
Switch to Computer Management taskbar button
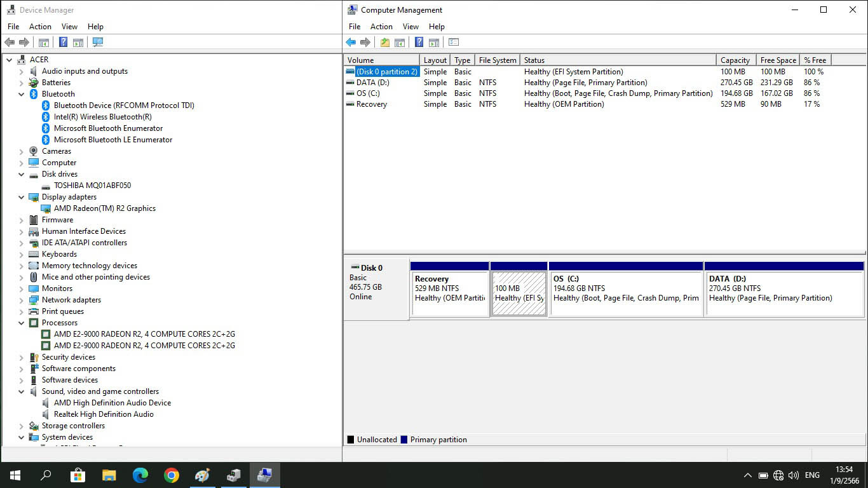pyautogui.click(x=264, y=475)
